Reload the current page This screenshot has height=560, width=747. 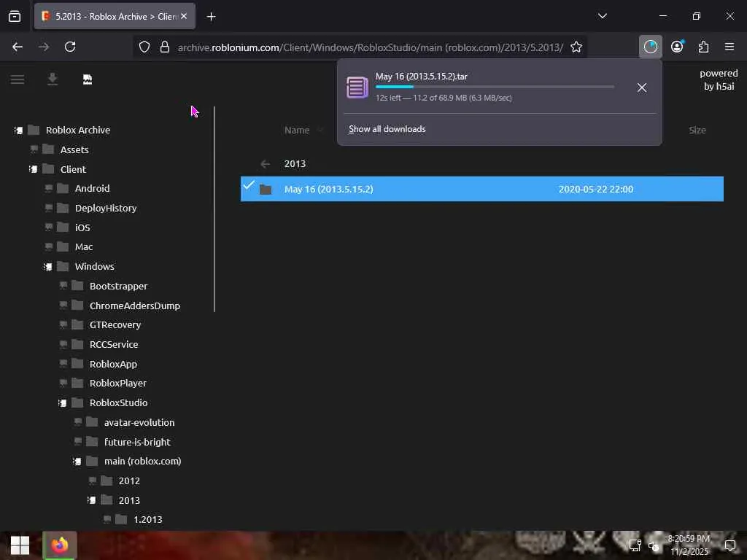click(70, 47)
